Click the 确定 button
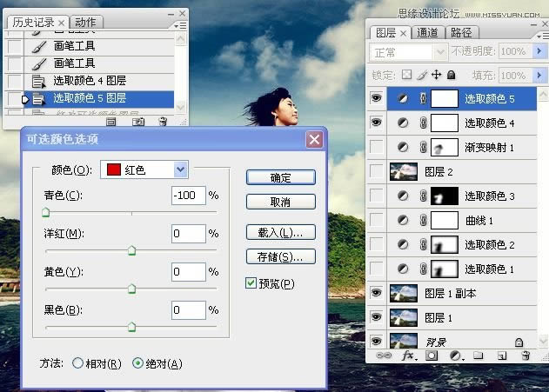This screenshot has width=549, height=392. tap(280, 177)
